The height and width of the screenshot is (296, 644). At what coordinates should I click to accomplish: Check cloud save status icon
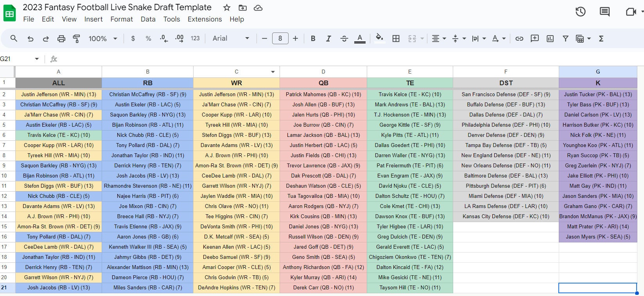tap(258, 8)
